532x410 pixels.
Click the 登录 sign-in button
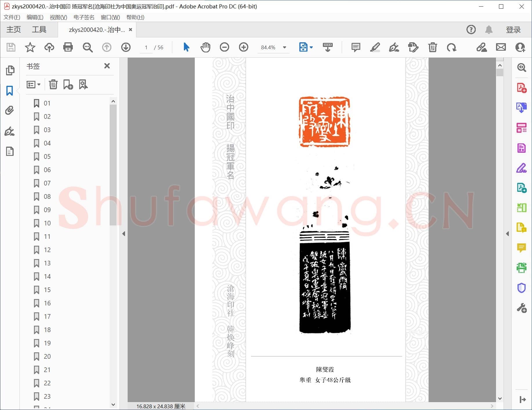[x=513, y=29]
